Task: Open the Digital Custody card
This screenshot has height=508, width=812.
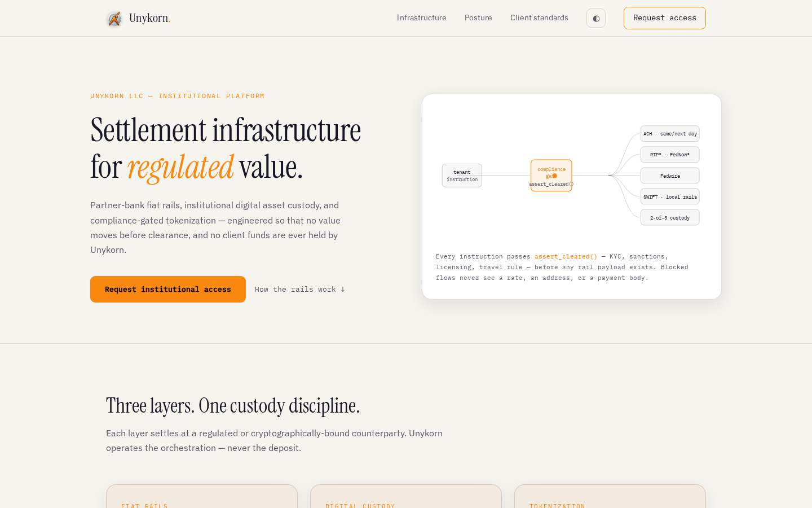Action: tap(406, 496)
